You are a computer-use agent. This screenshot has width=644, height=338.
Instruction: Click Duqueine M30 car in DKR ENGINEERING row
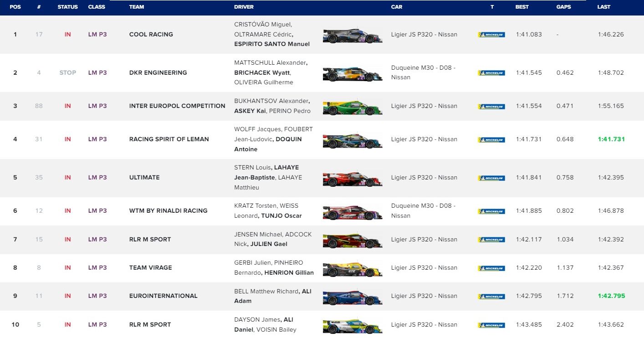click(423, 72)
